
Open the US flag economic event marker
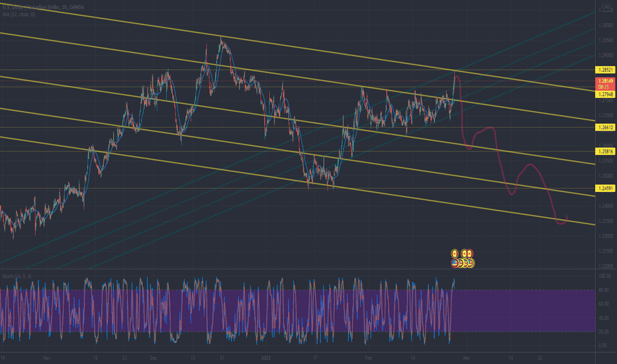(455, 263)
